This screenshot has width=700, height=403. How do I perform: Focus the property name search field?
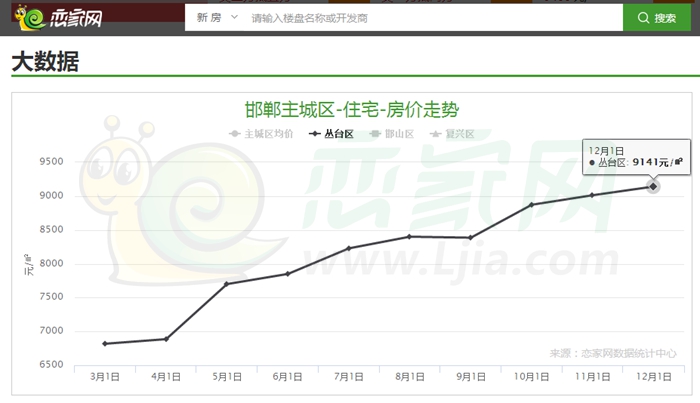coord(433,18)
